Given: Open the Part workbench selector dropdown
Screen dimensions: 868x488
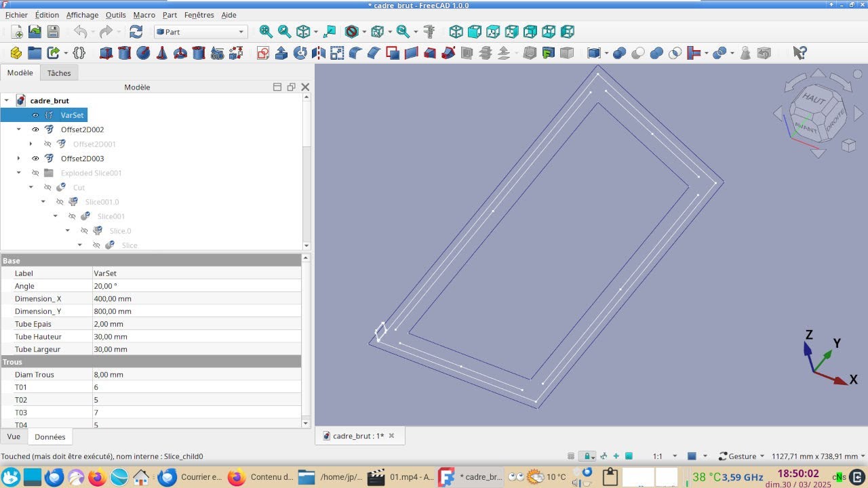Looking at the screenshot, I should click(201, 32).
